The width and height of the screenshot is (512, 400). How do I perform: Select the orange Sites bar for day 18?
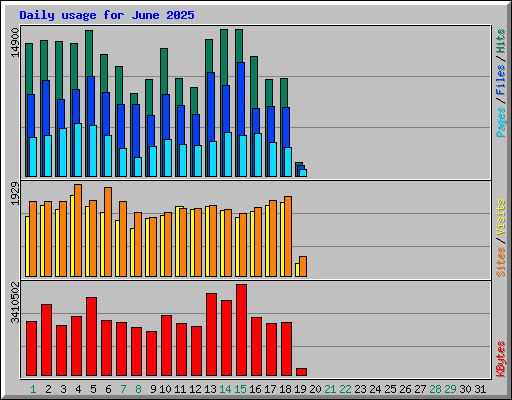[288, 236]
